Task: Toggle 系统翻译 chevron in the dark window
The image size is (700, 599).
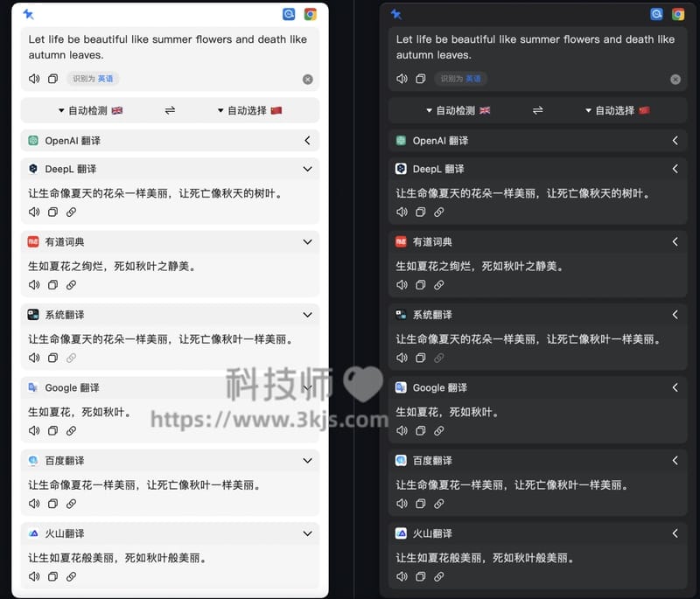Action: pos(675,315)
